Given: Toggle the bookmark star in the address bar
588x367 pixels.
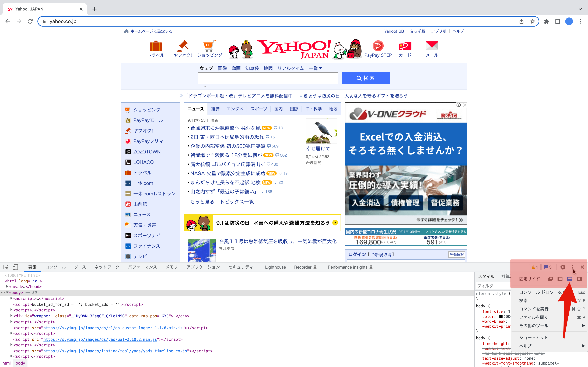Looking at the screenshot, I should coord(533,21).
